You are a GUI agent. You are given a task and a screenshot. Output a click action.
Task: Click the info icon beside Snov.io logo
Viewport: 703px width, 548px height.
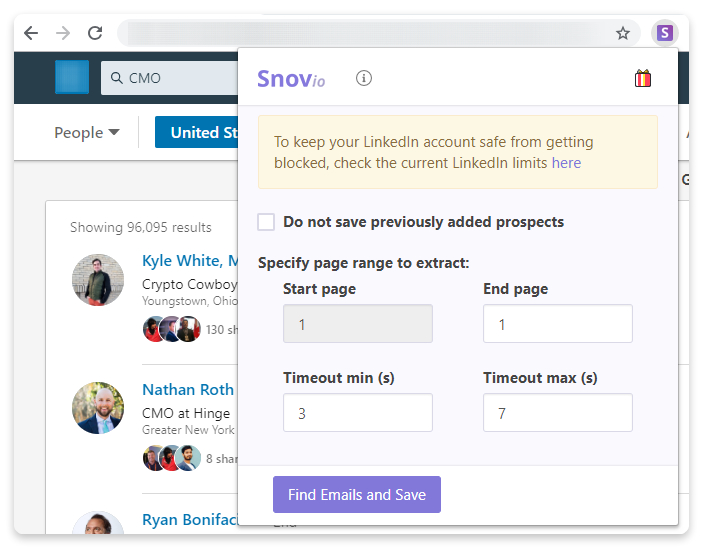click(364, 78)
